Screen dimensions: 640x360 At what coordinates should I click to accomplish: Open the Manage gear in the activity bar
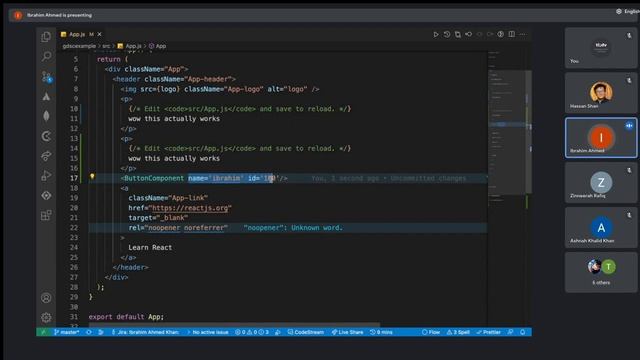tap(46, 317)
